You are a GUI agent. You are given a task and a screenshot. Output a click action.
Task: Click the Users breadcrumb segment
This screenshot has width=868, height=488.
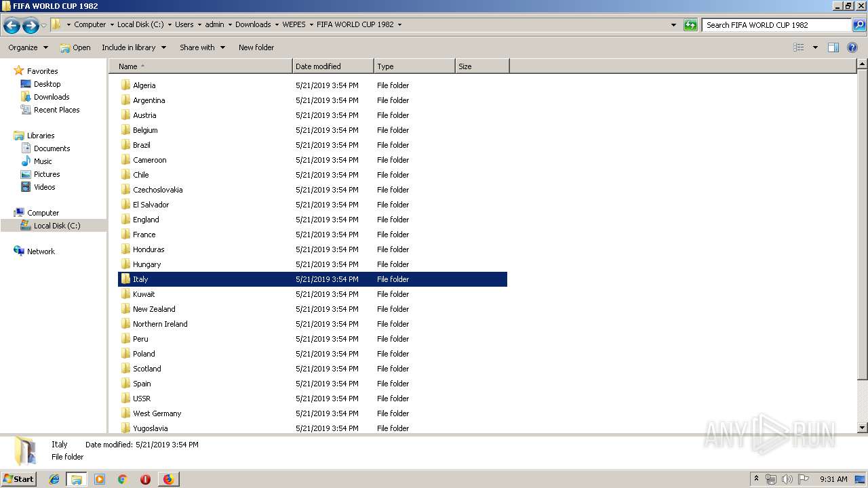click(184, 24)
